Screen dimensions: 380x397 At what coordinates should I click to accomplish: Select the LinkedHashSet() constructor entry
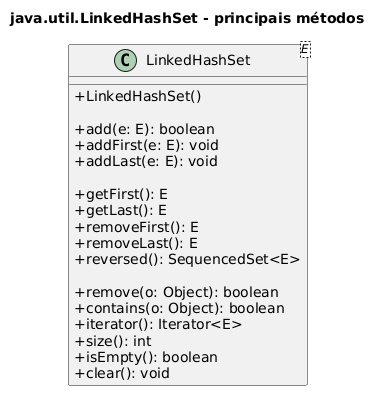(x=138, y=96)
